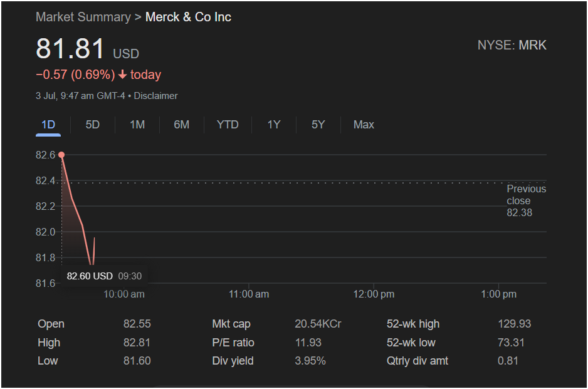
Task: Select the YTD range tab
Action: pyautogui.click(x=228, y=125)
